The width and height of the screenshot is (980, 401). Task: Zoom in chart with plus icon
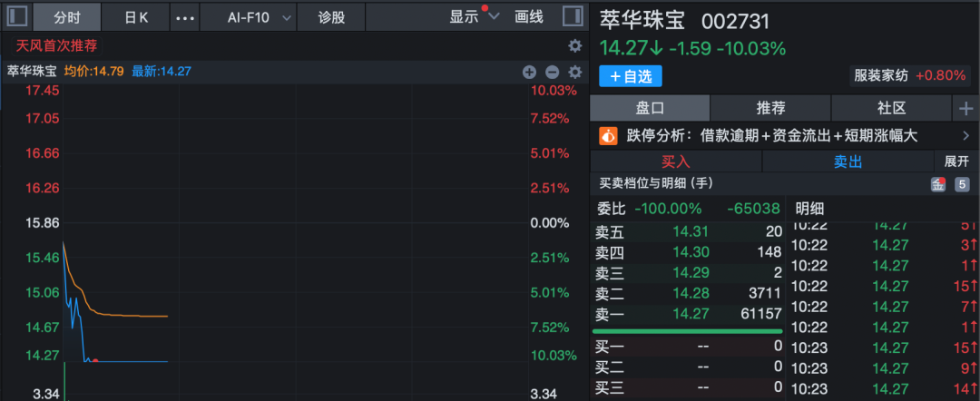[x=530, y=72]
